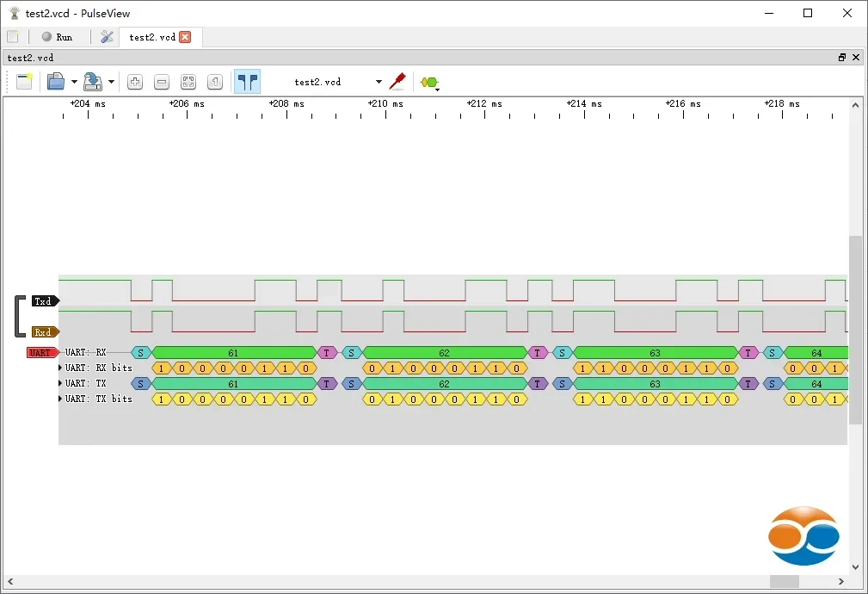Open the test2.vcd device dropdown

coord(338,82)
